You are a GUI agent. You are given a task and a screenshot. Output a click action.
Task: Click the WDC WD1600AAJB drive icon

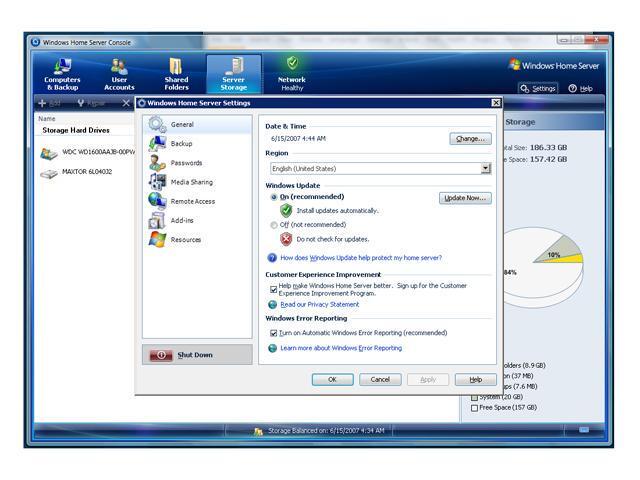[49, 153]
